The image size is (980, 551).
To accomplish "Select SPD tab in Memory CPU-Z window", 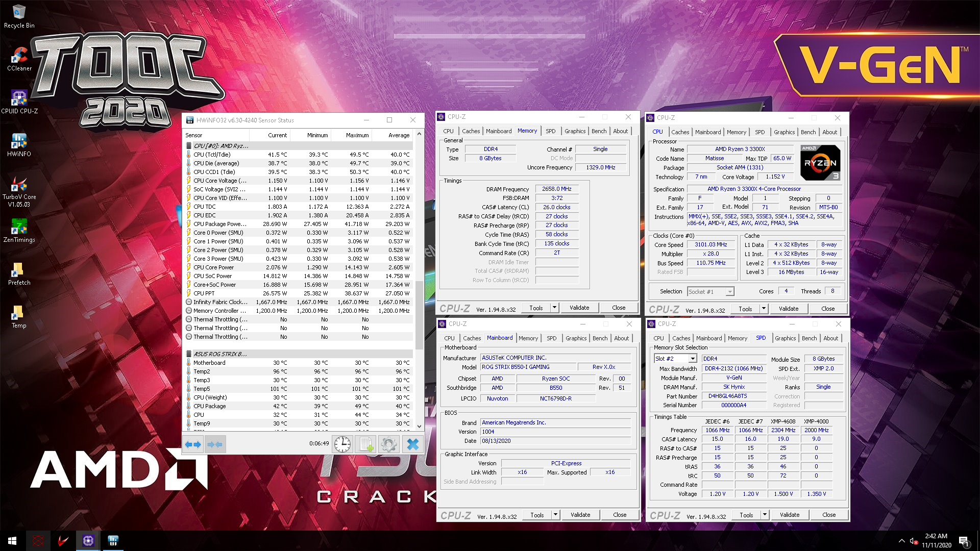I will [x=550, y=131].
